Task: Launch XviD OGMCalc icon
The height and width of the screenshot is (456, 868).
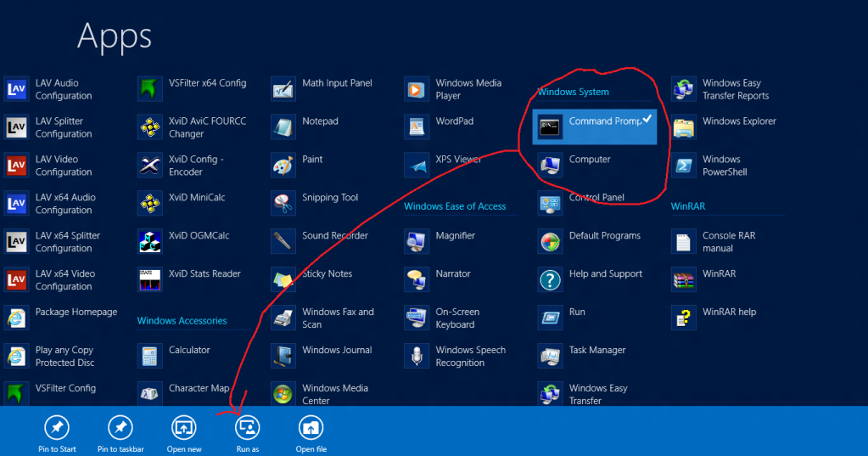Action: [x=149, y=242]
